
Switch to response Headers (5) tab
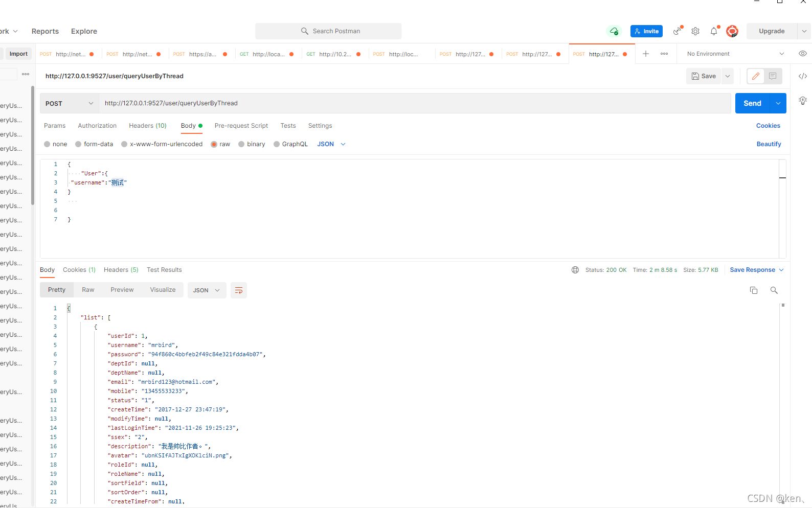point(121,270)
